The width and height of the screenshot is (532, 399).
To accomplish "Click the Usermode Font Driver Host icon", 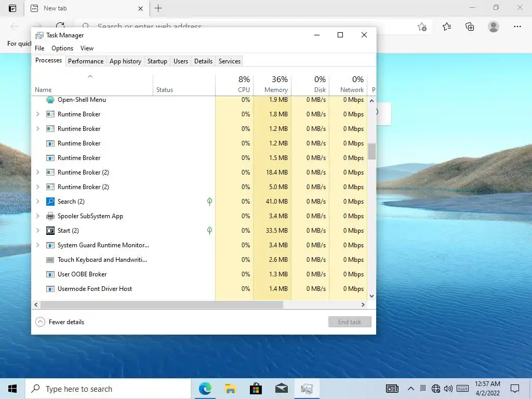I will [50, 289].
